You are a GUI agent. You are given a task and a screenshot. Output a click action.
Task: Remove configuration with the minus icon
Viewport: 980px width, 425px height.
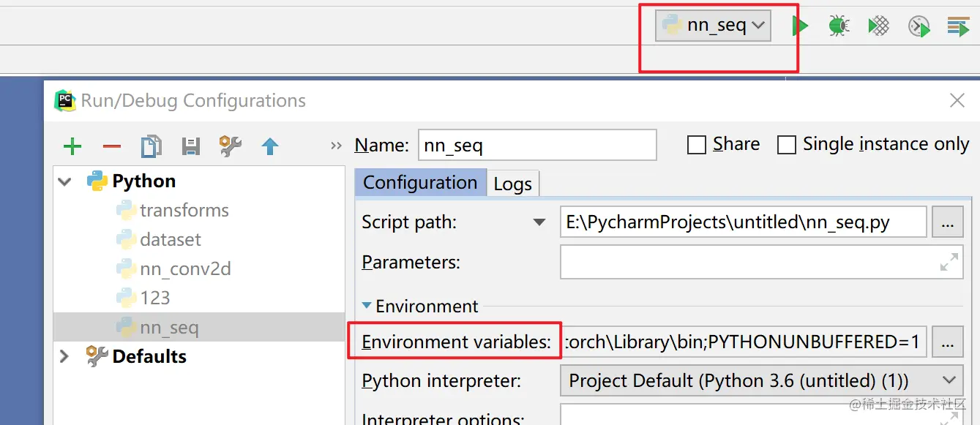tap(112, 146)
